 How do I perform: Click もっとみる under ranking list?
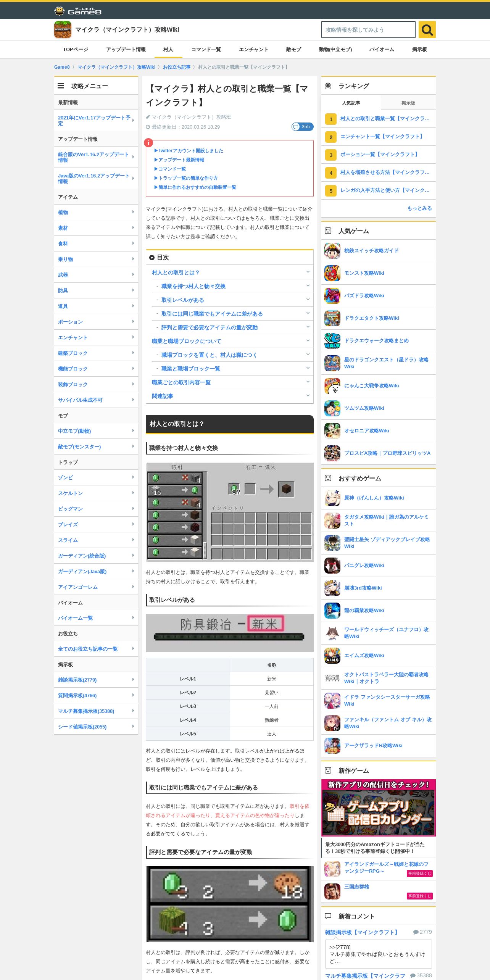(x=420, y=208)
